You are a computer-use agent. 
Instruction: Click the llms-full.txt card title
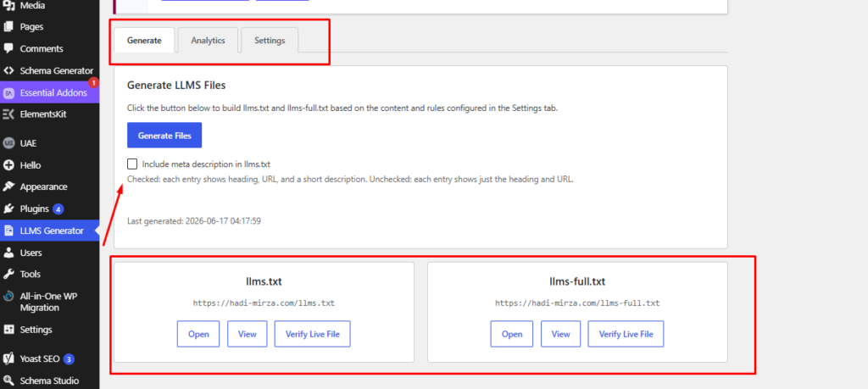tap(577, 281)
